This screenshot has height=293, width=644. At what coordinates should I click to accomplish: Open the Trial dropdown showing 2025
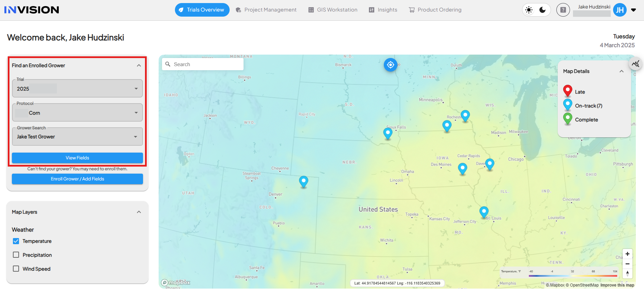click(x=77, y=89)
